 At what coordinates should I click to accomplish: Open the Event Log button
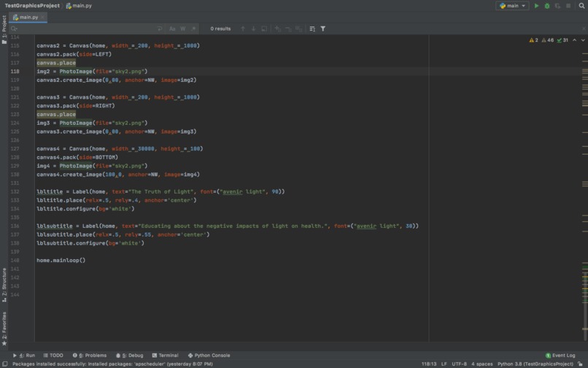coord(560,356)
